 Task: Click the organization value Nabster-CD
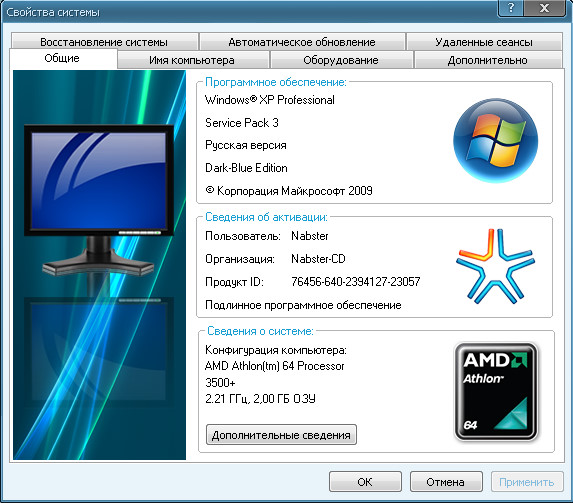[x=318, y=259]
